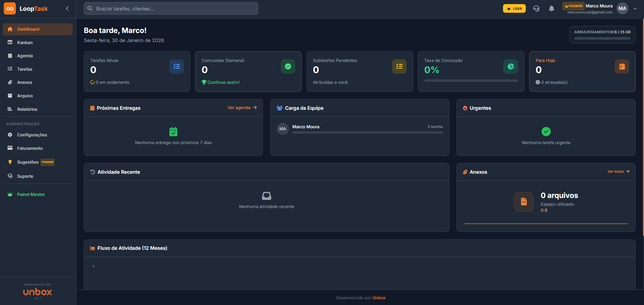Click the Ver agenda link in Próximas Entregas
The image size is (644, 305).
coord(242,107)
